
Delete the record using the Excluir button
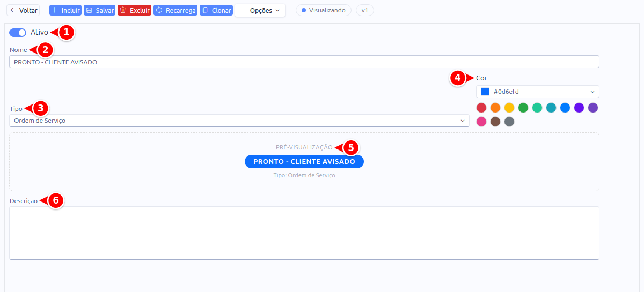click(134, 10)
